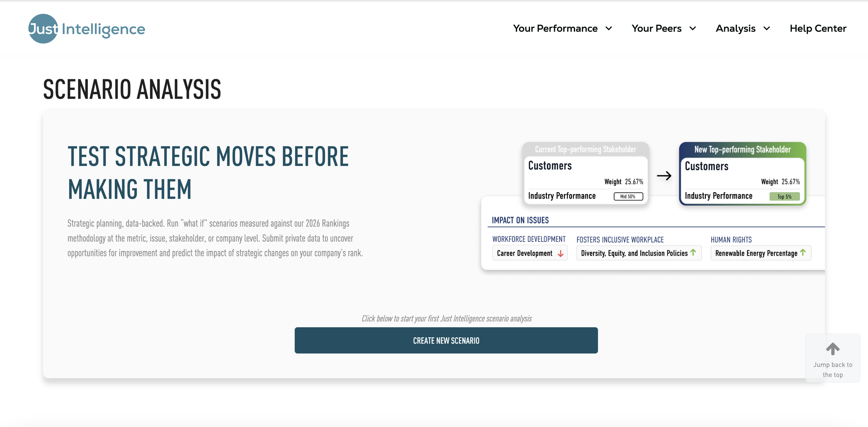This screenshot has height=427, width=868.
Task: Click green up arrow beside Renewable Energy Percentage
Action: point(803,253)
